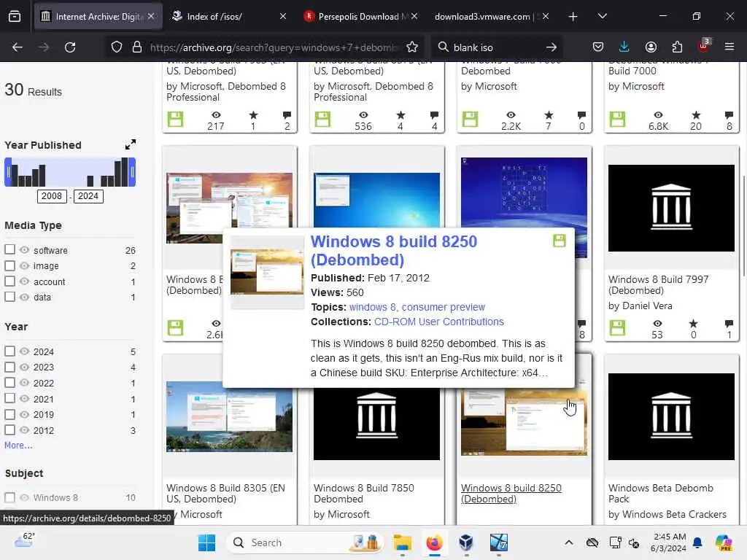The image size is (747, 560).
Task: Open the Firefox account icon
Action: click(x=651, y=47)
